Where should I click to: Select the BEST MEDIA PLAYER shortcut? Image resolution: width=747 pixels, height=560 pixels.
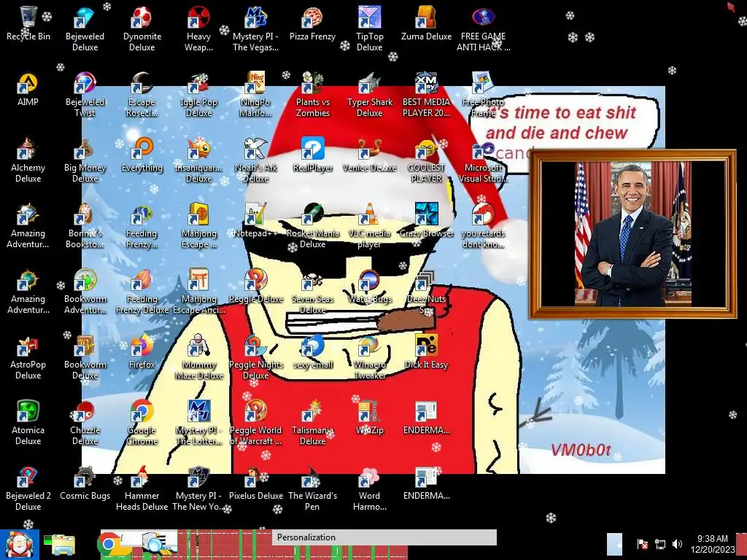[x=426, y=95]
